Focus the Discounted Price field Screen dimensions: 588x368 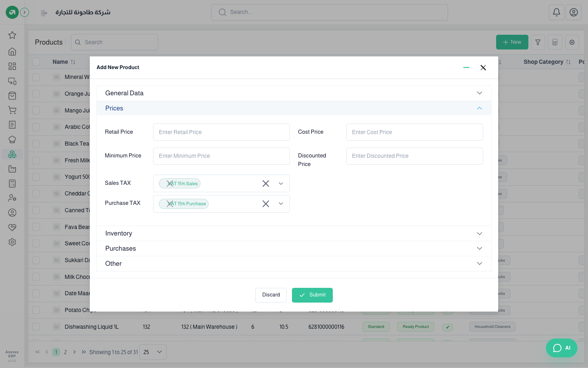(x=414, y=156)
